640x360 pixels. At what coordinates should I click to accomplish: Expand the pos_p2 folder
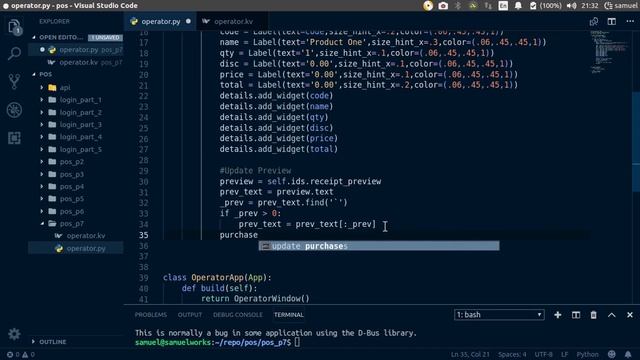point(71,162)
